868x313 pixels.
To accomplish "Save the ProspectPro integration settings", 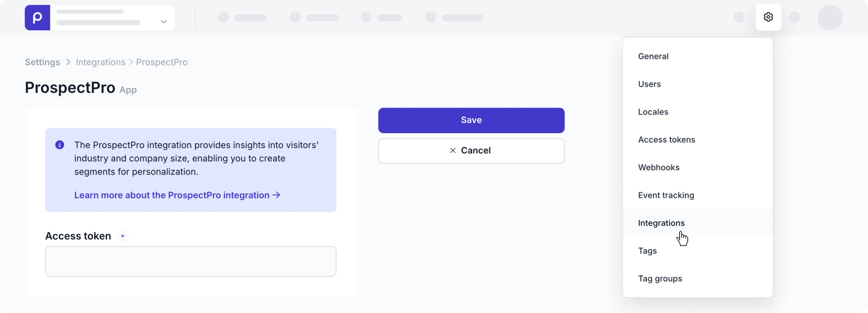I will click(x=471, y=120).
